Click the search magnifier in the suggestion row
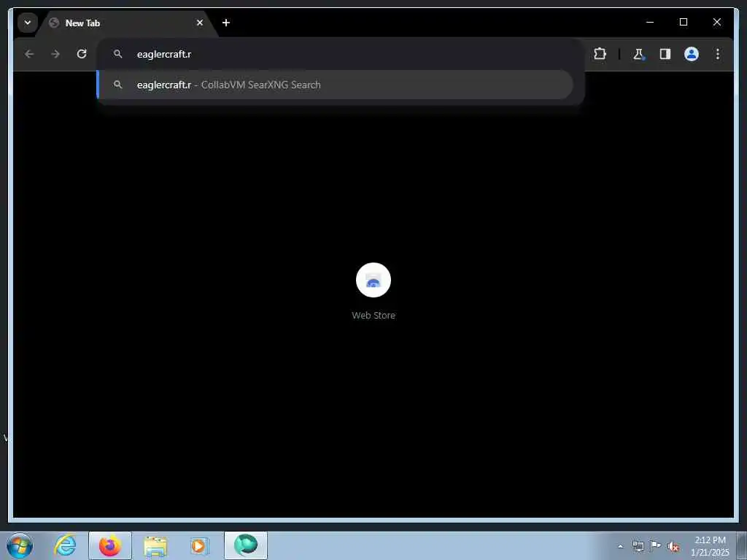This screenshot has height=560, width=747. [117, 85]
